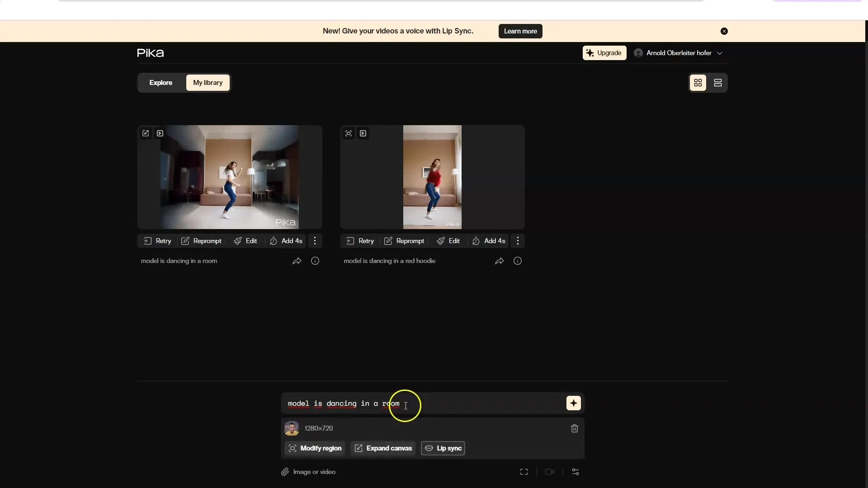Open the red hoodie dancing video

click(x=432, y=177)
